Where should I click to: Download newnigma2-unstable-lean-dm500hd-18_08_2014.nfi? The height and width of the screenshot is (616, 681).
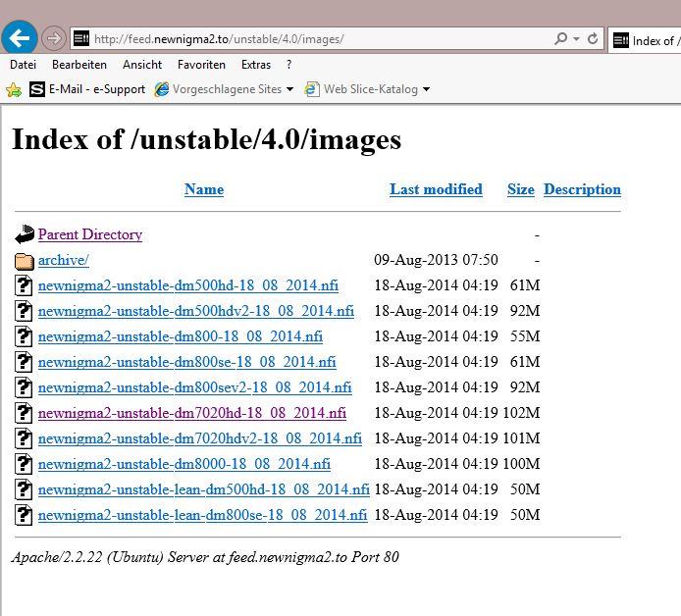click(204, 489)
